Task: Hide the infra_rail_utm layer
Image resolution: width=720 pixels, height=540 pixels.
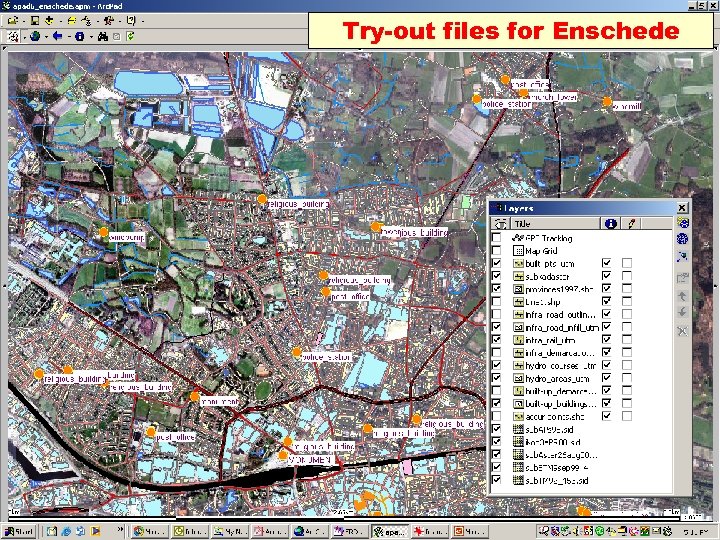Action: point(496,340)
